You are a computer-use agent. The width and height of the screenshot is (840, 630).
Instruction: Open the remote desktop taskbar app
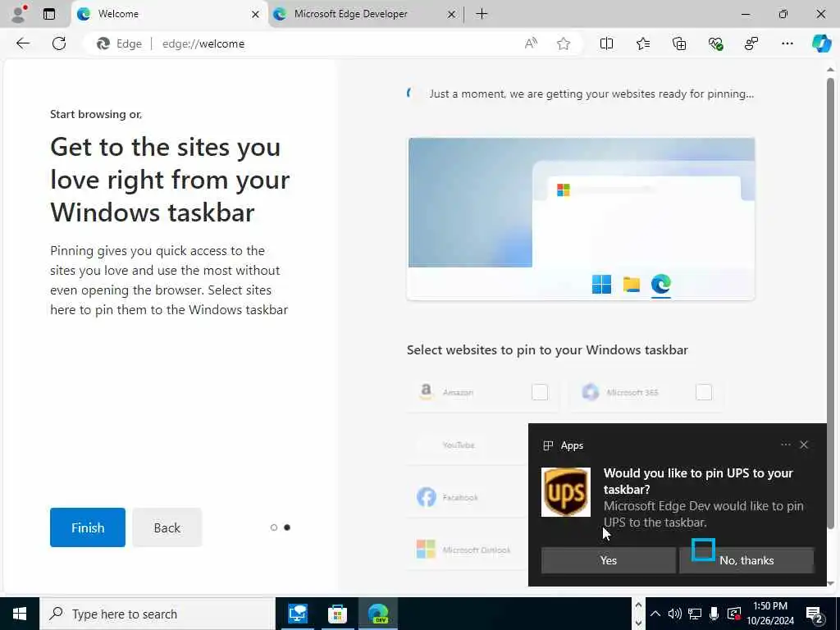point(297,614)
